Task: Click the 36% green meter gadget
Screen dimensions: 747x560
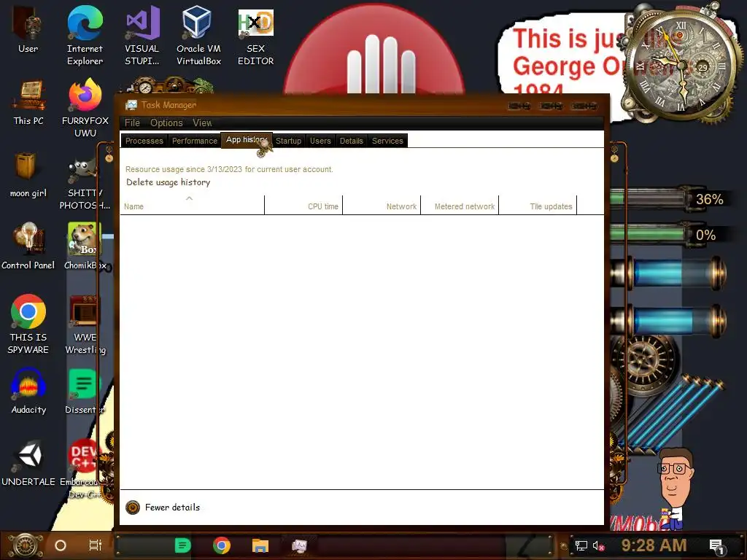Action: [669, 198]
